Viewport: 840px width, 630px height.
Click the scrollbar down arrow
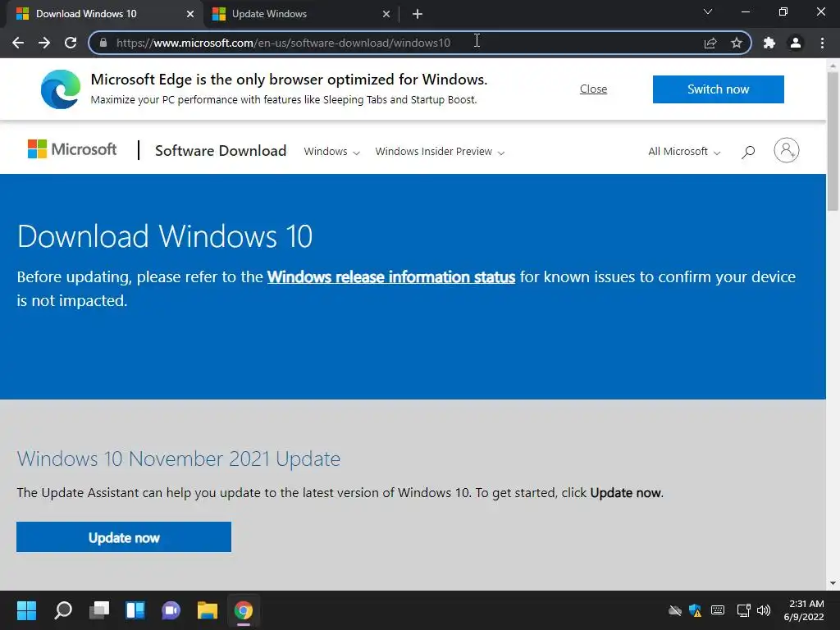point(833,583)
